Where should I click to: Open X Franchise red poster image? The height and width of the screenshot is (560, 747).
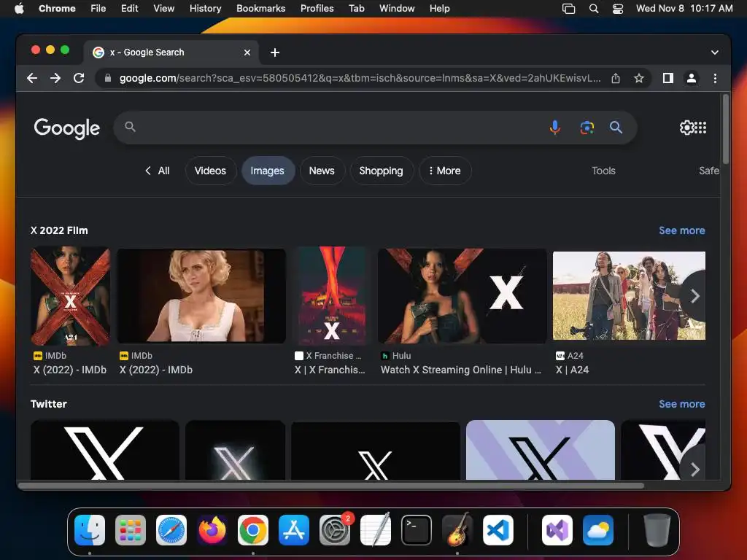(x=332, y=295)
